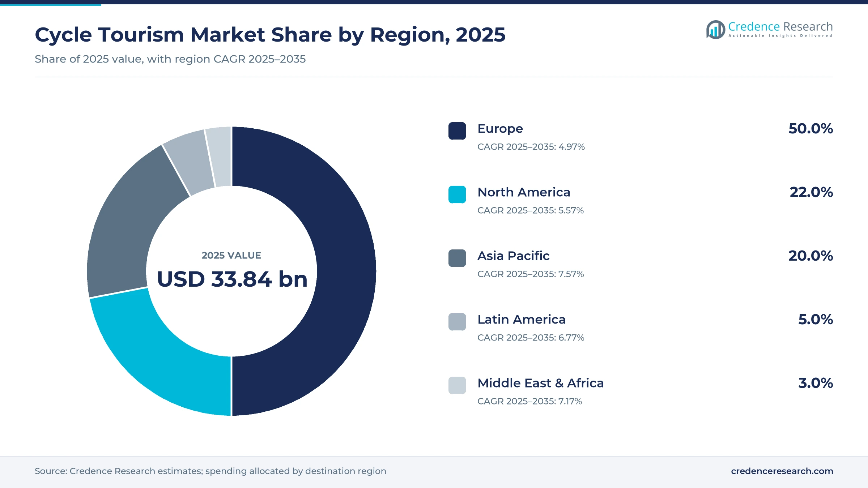Click the 'Share of 2025 value' subtitle
The height and width of the screenshot is (488, 868).
coord(170,59)
